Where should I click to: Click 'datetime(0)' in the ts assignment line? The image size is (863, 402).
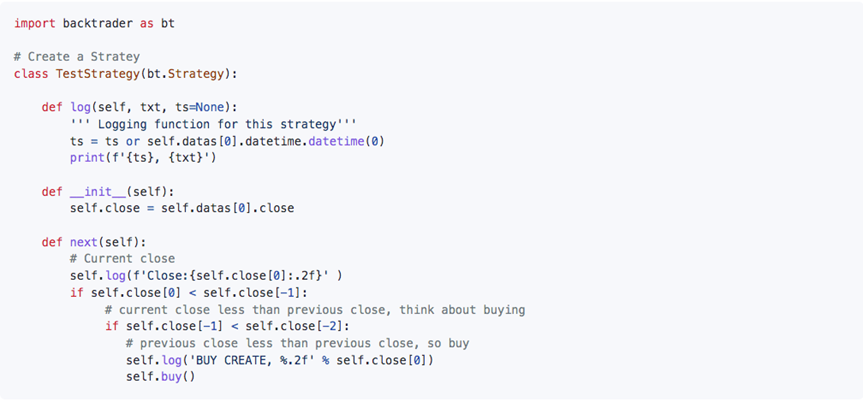click(346, 141)
